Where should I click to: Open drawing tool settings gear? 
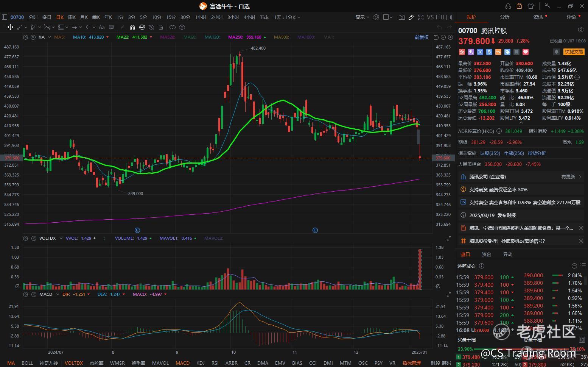[x=182, y=27]
